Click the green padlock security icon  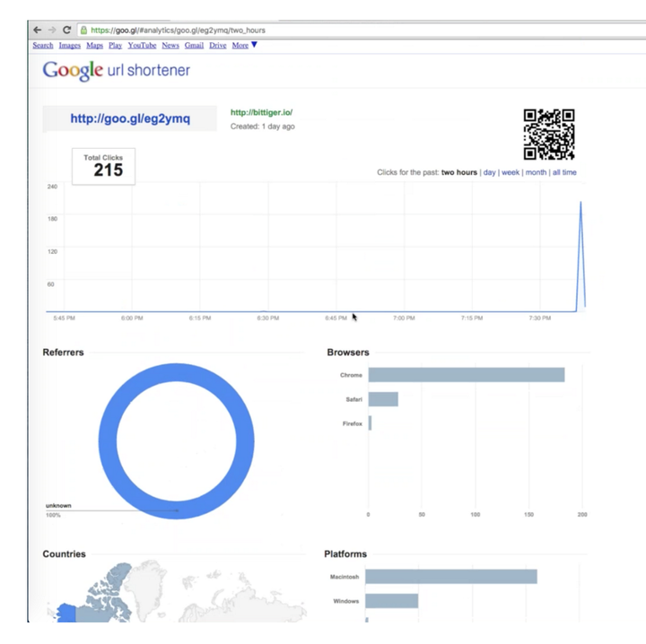point(83,30)
